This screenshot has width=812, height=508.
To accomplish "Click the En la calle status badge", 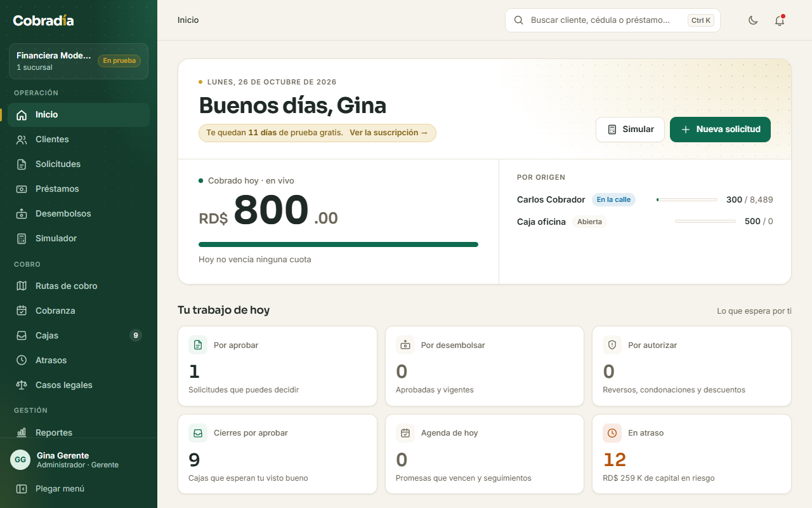I will (613, 199).
